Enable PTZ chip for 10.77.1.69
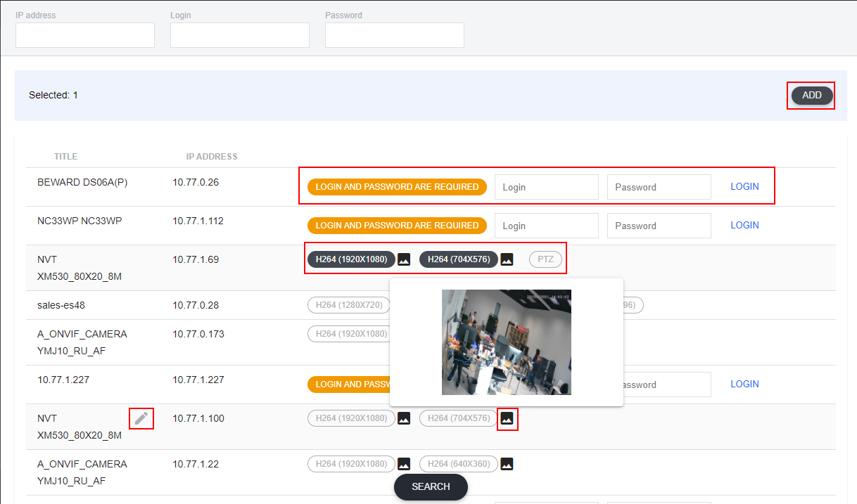 click(x=545, y=259)
